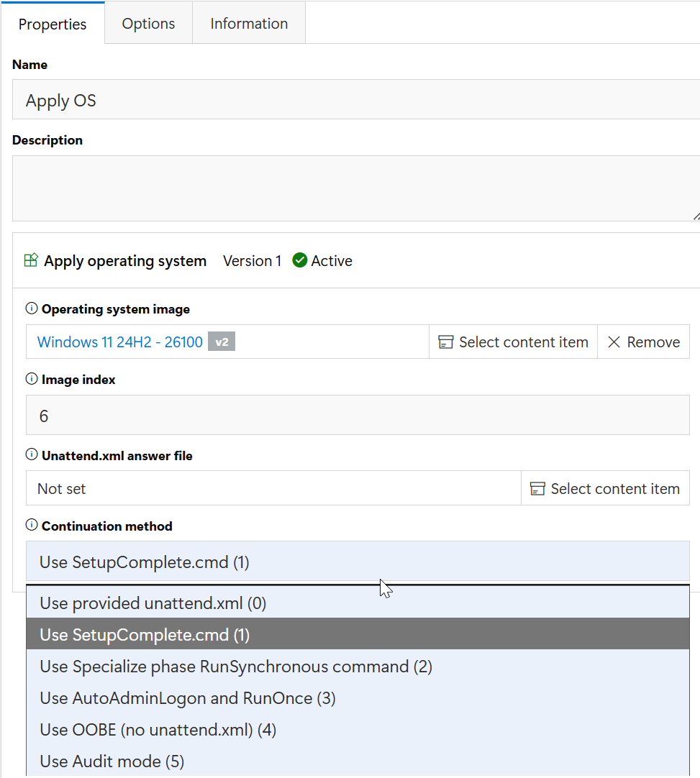Click the info icon by Unattend.xml answer file
The image size is (700, 778).
click(31, 454)
